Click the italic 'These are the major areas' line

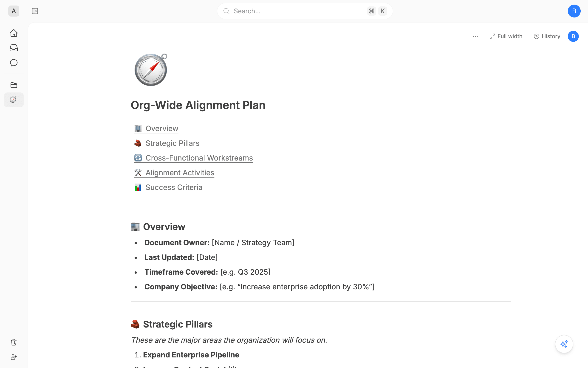click(x=229, y=340)
